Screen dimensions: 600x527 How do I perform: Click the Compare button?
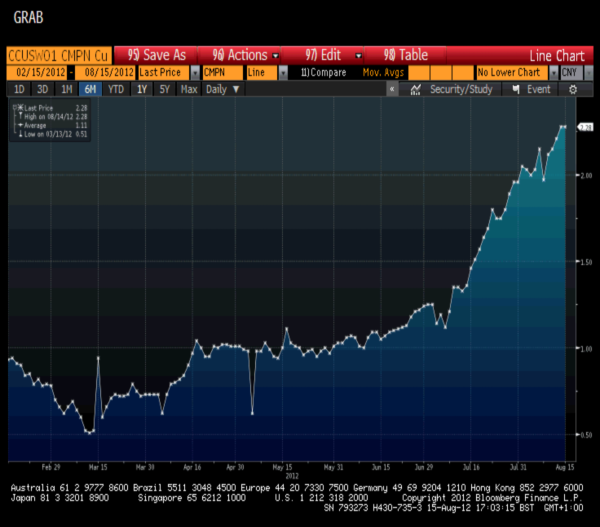pos(328,73)
